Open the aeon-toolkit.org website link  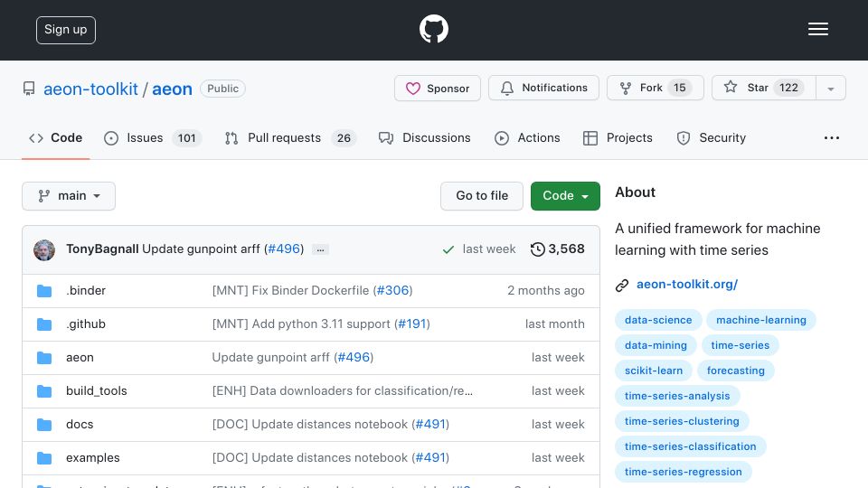[687, 285]
